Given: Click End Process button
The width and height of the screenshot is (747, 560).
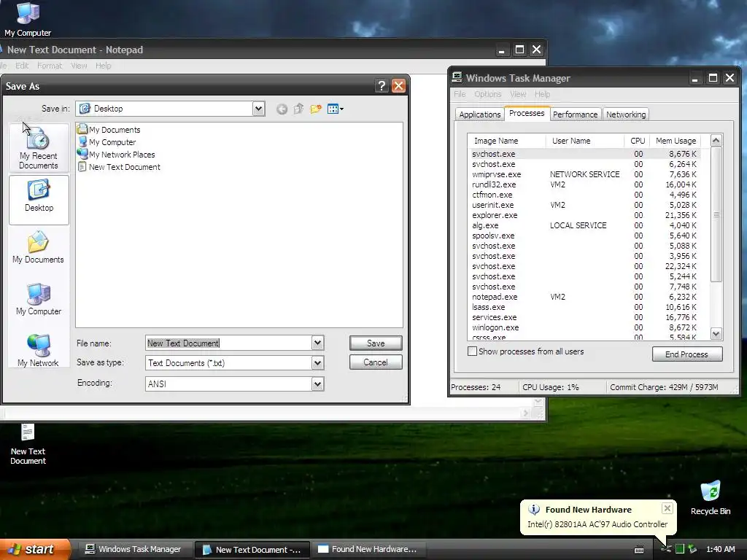Looking at the screenshot, I should coord(687,354).
